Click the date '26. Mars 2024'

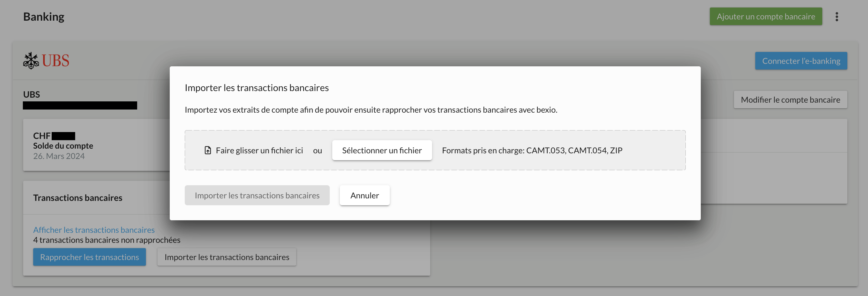[59, 156]
